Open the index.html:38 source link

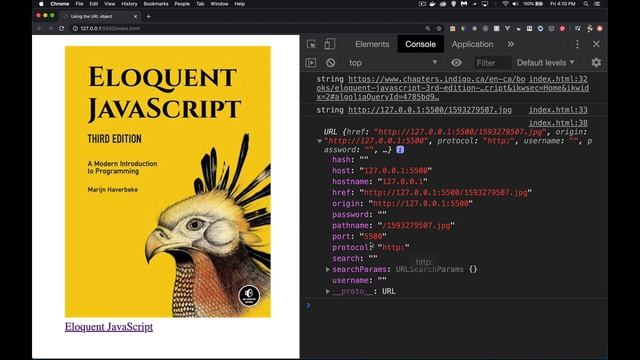[x=558, y=123]
